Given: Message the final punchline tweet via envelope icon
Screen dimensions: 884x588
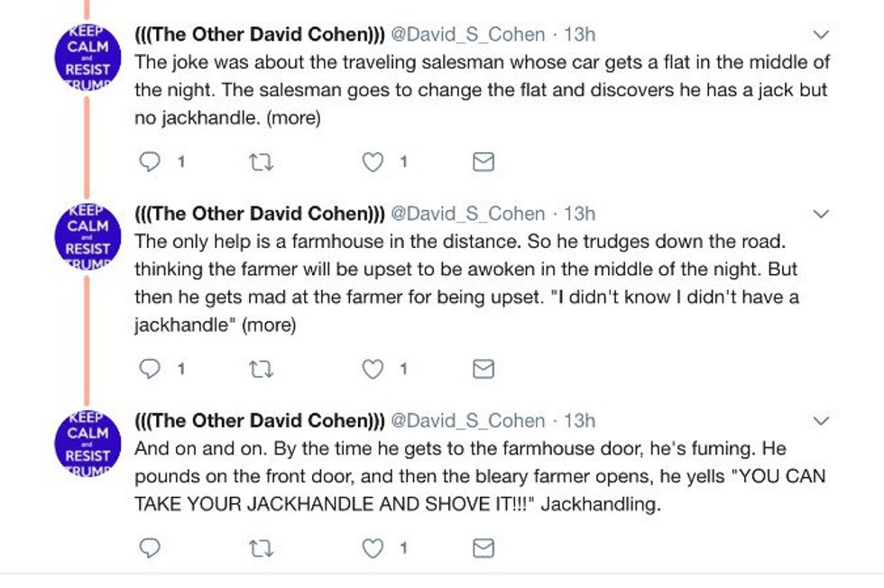Looking at the screenshot, I should point(483,548).
